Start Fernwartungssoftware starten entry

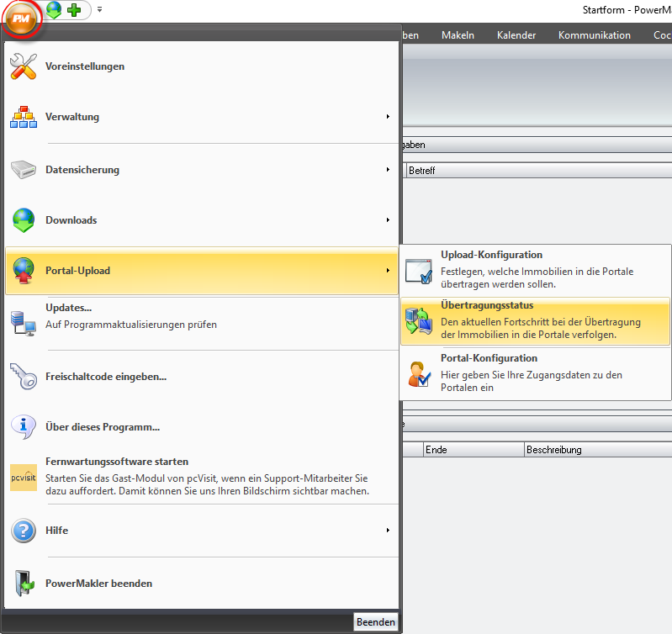click(201, 478)
